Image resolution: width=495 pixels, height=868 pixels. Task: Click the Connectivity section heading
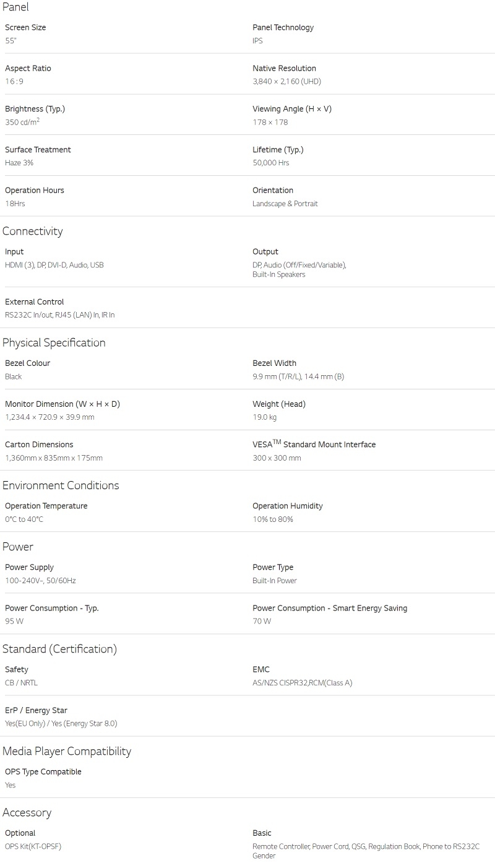point(33,231)
